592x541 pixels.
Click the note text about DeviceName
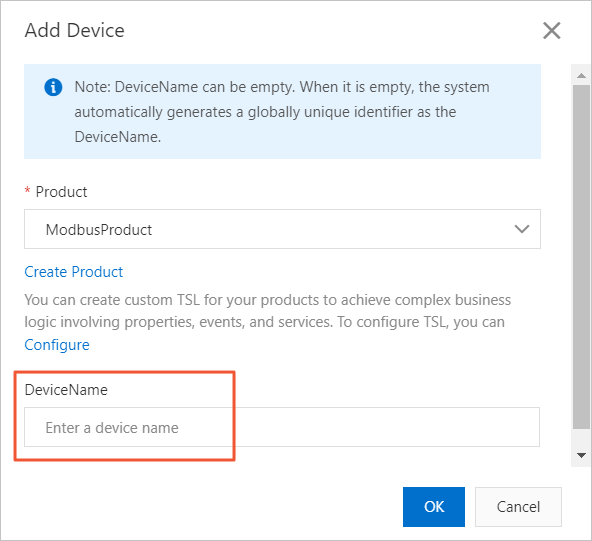(x=282, y=112)
